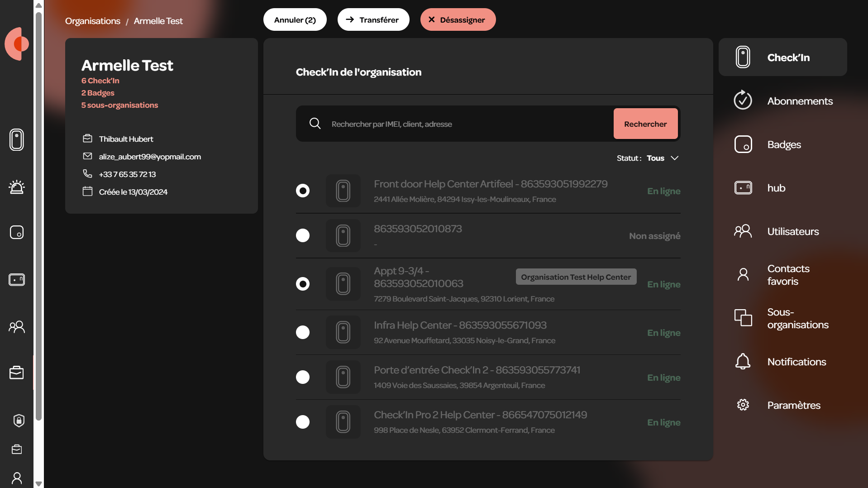Open Sous-organisations in right menu

[x=783, y=318]
